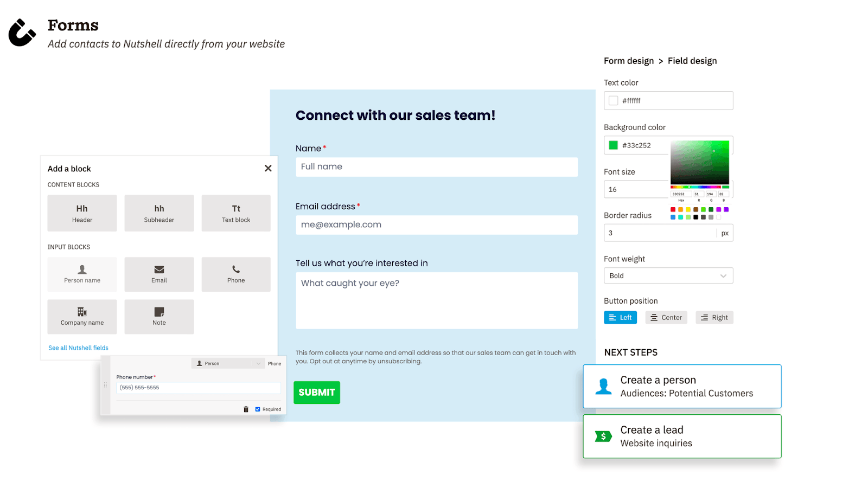This screenshot has width=868, height=488.
Task: Add an Email input block
Action: coord(158,274)
